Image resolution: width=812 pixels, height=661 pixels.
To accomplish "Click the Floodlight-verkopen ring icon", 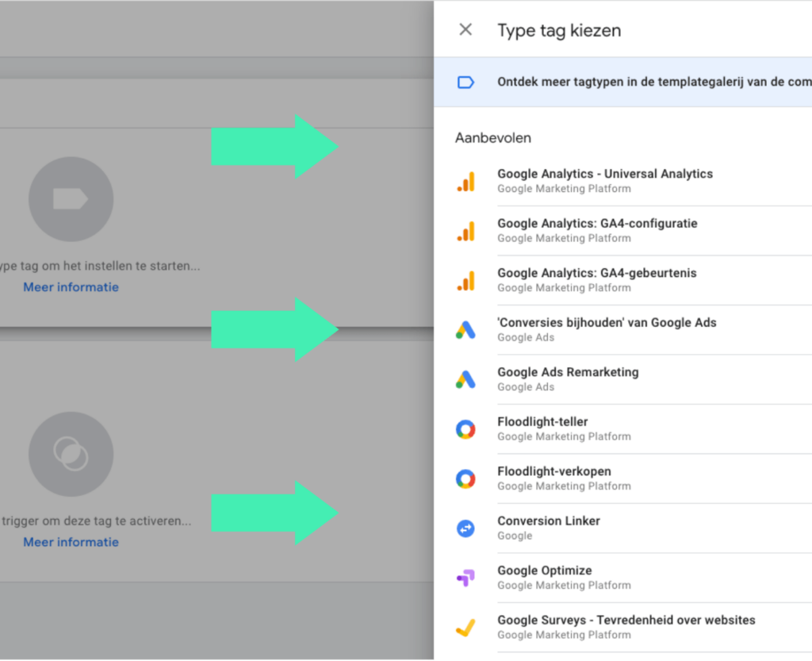I will [x=465, y=479].
